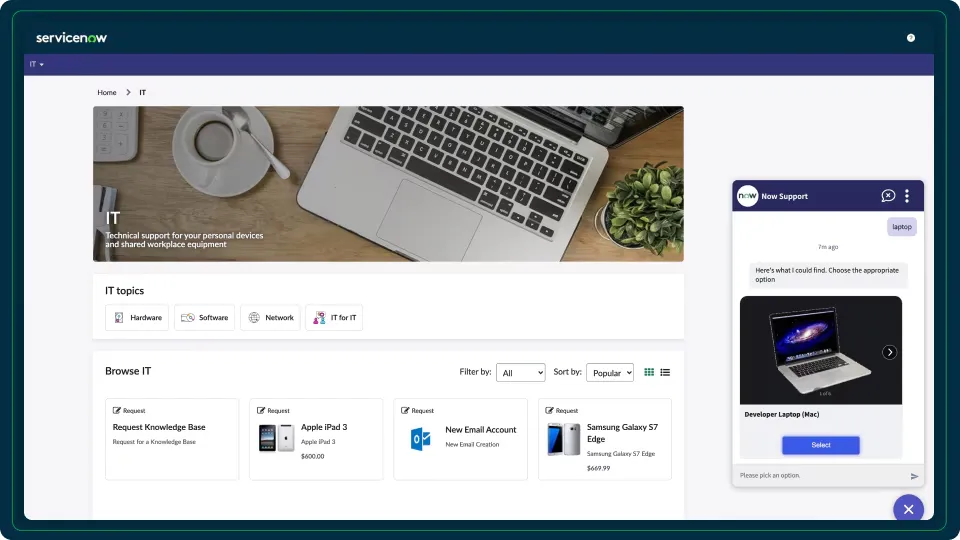Select the Developer Laptop (Mac)
This screenshot has width=960, height=540.
tap(820, 445)
